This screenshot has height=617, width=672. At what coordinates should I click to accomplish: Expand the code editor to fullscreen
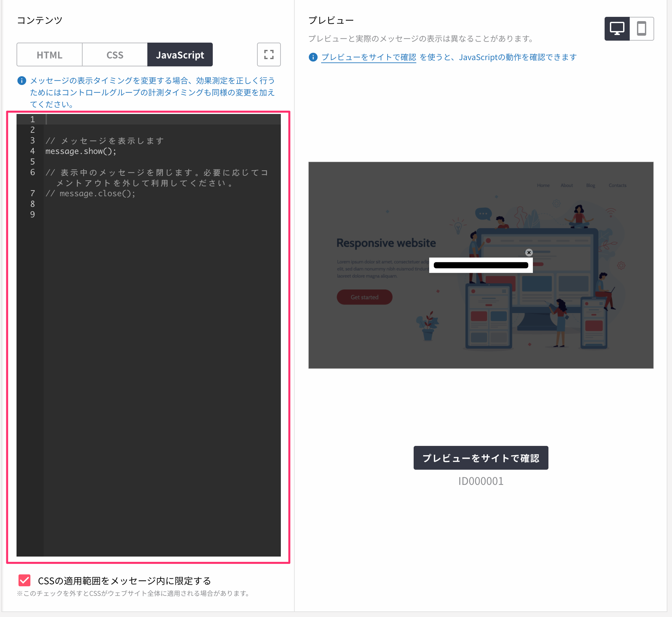269,55
